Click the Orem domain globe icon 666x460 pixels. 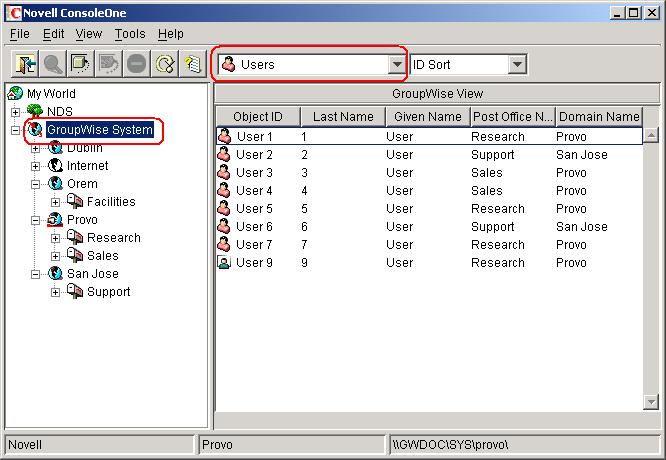[x=55, y=183]
